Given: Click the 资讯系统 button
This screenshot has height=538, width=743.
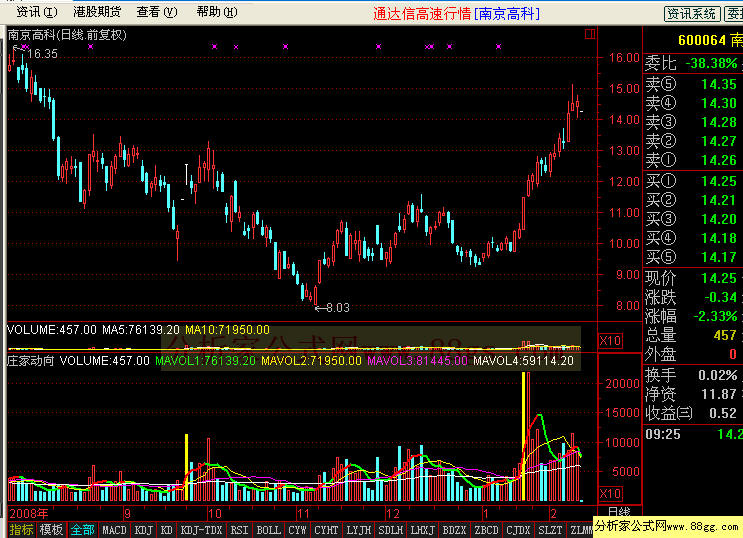Looking at the screenshot, I should (x=692, y=14).
